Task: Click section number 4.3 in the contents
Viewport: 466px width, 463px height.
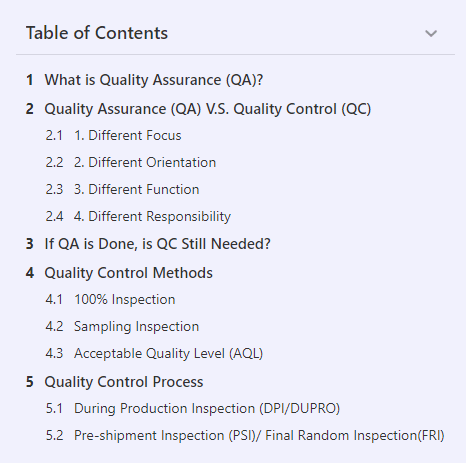Action: 54,354
